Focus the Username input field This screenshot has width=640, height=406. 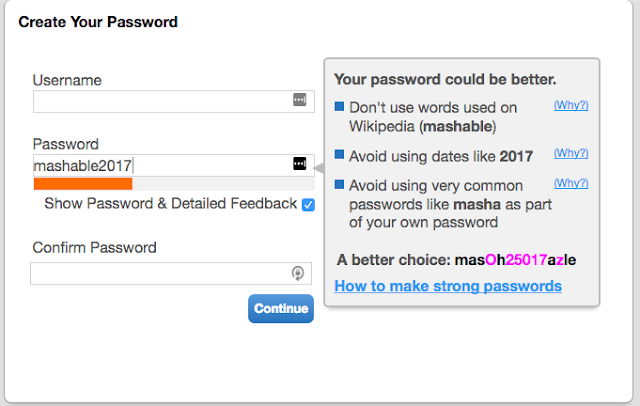click(x=173, y=102)
